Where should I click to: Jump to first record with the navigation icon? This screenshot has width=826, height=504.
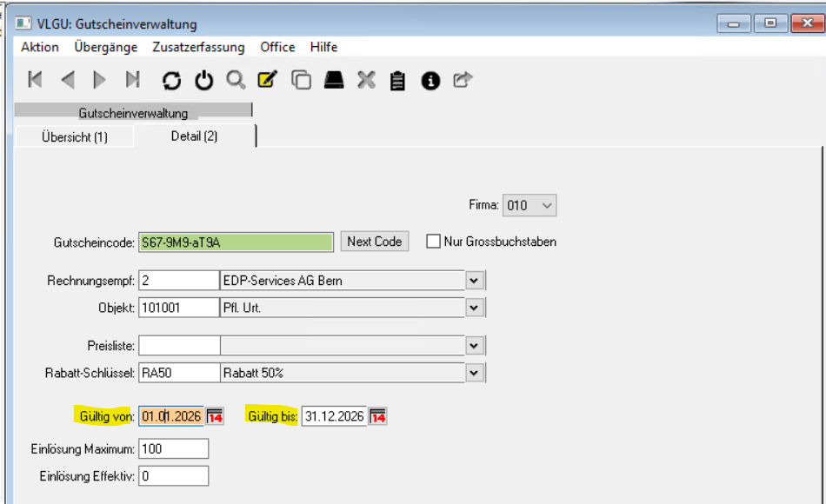coord(35,80)
